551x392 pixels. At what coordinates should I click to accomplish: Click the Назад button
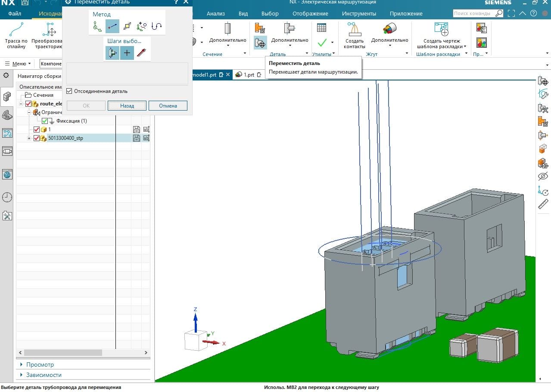[x=127, y=105]
